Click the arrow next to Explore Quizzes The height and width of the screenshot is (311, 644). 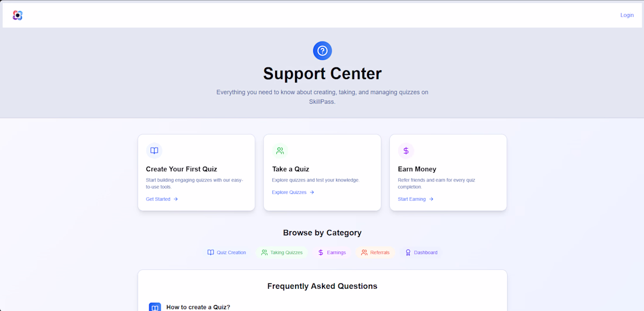coord(312,192)
